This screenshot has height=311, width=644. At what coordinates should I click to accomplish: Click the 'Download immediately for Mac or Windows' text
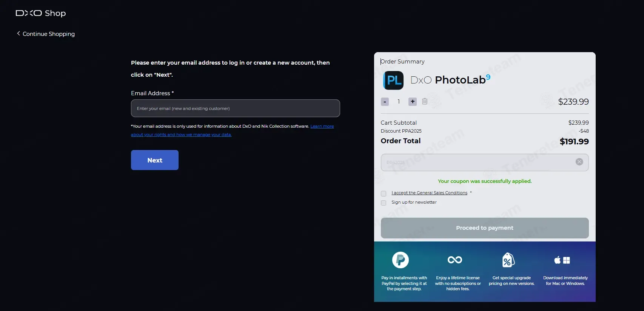565,281
